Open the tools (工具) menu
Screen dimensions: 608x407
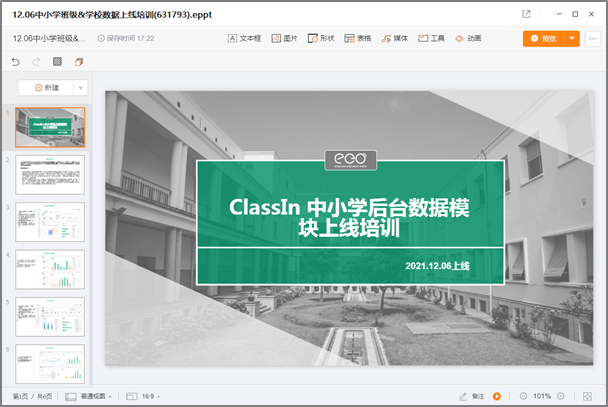coord(431,38)
